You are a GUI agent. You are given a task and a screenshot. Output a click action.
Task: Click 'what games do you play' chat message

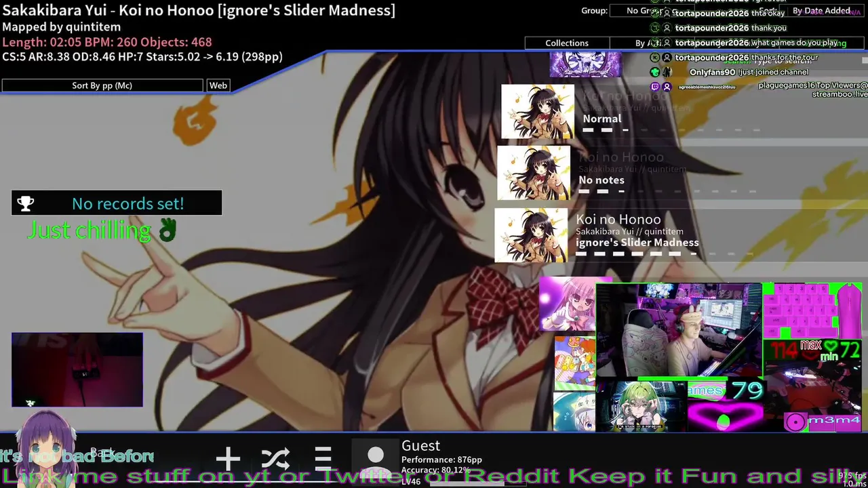(794, 43)
